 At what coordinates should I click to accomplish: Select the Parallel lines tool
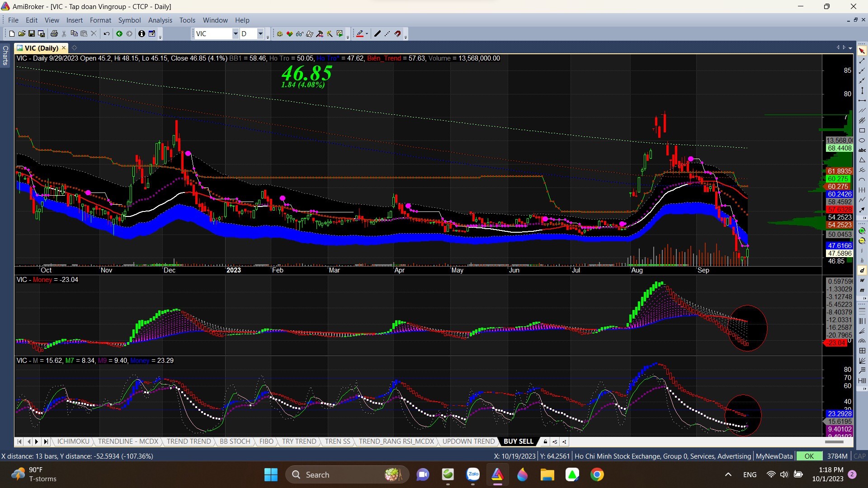tap(862, 110)
